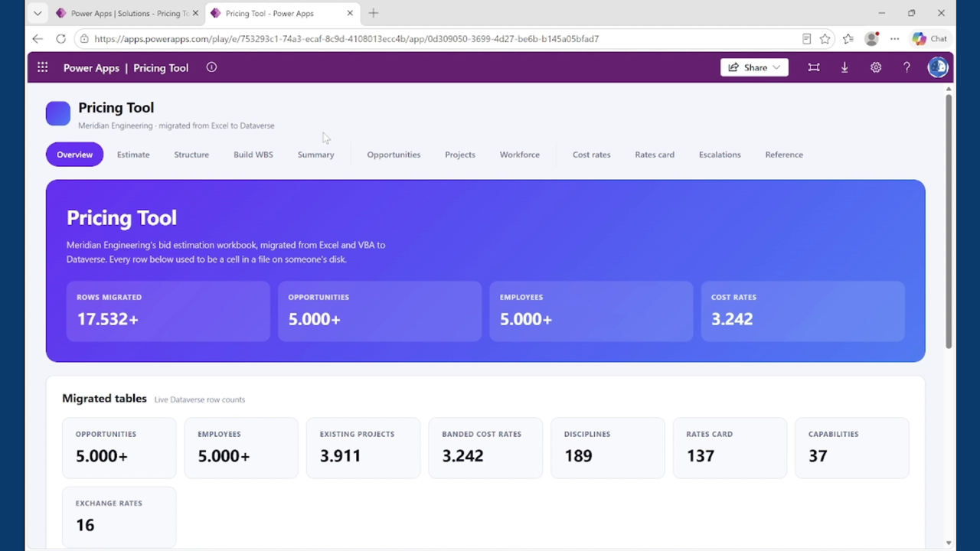Click the Cost Rates 3.242 banner card
Viewport: 980px width, 551px height.
(x=802, y=311)
